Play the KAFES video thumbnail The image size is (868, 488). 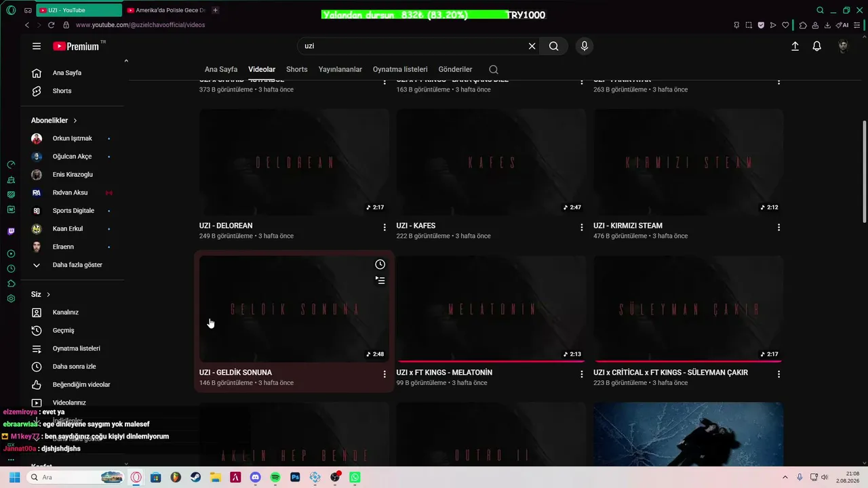pyautogui.click(x=491, y=162)
